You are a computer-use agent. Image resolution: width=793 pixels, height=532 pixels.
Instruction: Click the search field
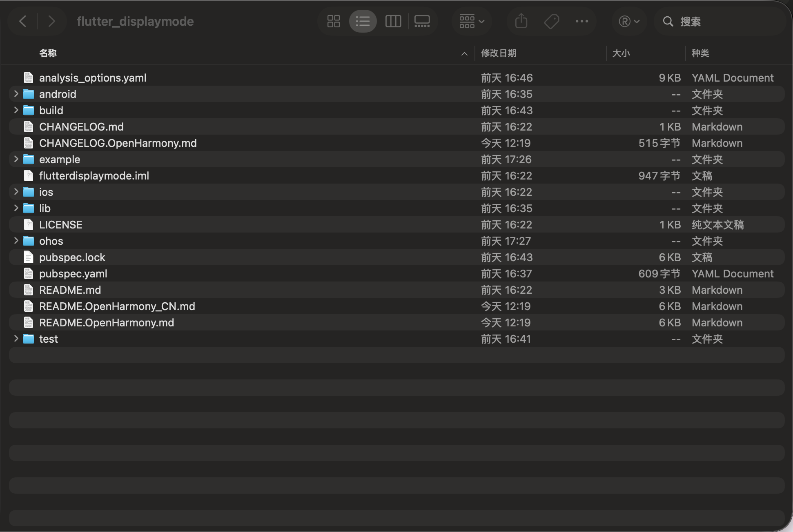(719, 21)
